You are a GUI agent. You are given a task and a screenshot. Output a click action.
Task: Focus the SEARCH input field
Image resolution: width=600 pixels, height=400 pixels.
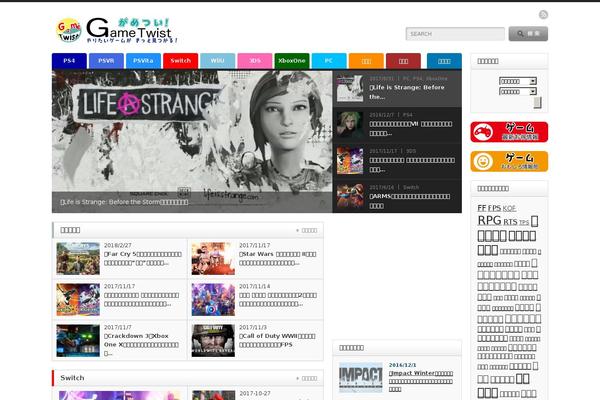coord(455,34)
